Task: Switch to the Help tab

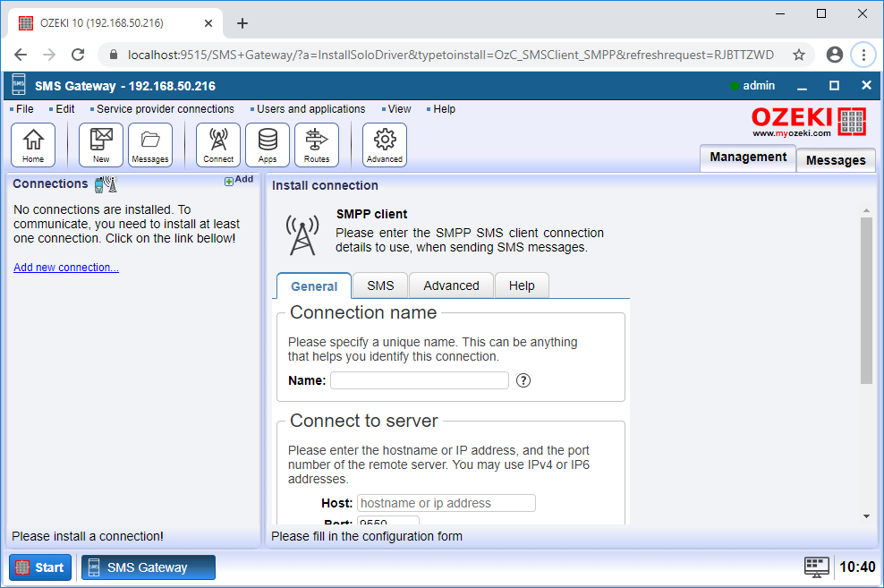Action: 522,285
